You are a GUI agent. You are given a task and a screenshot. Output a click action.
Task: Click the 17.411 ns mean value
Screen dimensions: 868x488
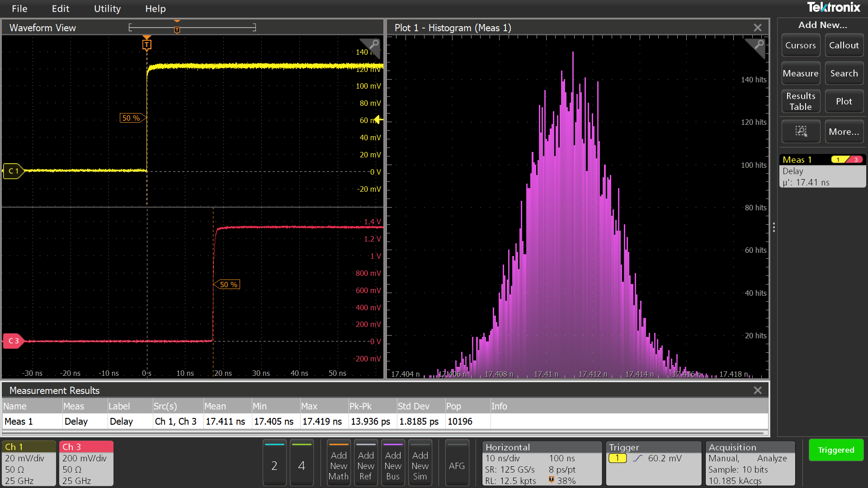coord(226,422)
